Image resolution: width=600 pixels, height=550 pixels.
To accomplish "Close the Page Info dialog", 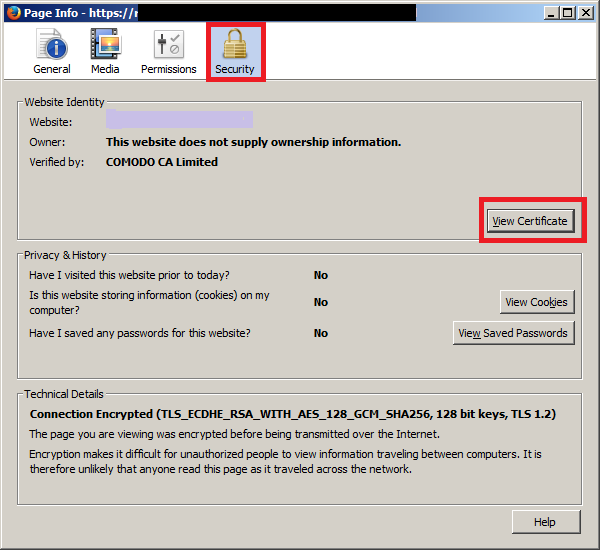I will (x=586, y=12).
